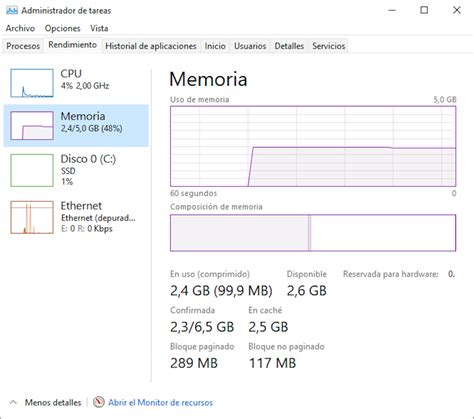This screenshot has height=419, width=474.
Task: Switch to the Procesos tab
Action: [x=23, y=46]
